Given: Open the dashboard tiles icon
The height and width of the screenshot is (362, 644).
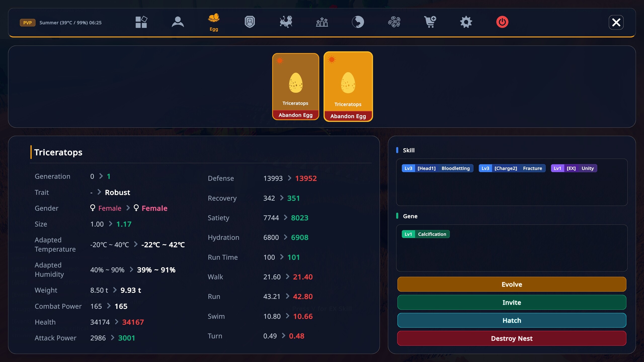Looking at the screenshot, I should [141, 22].
